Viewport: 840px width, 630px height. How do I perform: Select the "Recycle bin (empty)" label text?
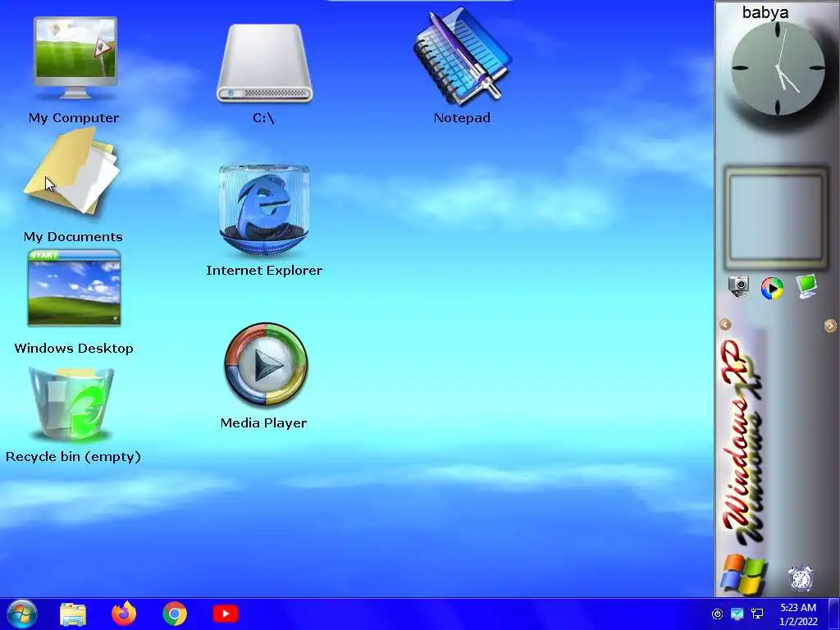tap(73, 457)
